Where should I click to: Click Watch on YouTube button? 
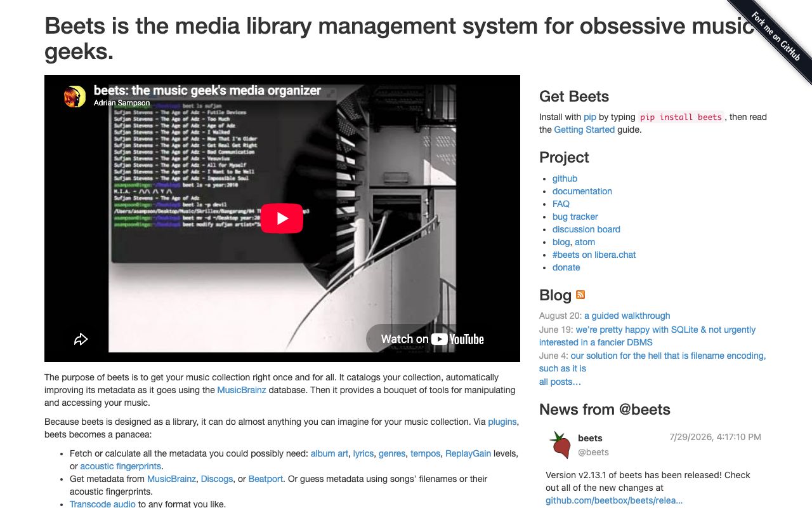[432, 339]
